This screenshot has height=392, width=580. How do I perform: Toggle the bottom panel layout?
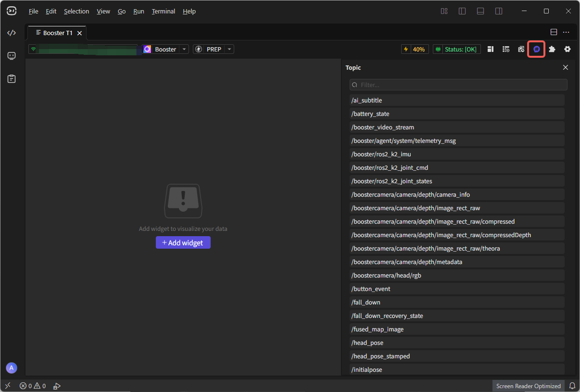(480, 11)
